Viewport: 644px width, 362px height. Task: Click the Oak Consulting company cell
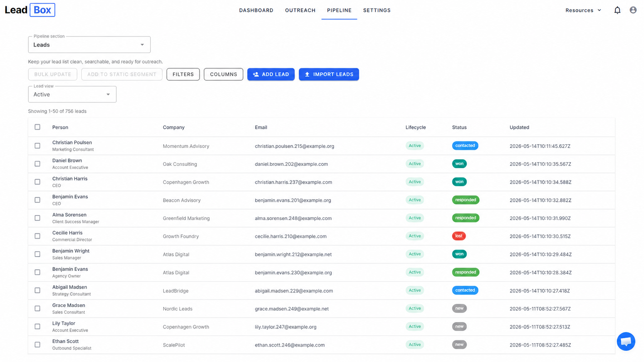pyautogui.click(x=180, y=164)
